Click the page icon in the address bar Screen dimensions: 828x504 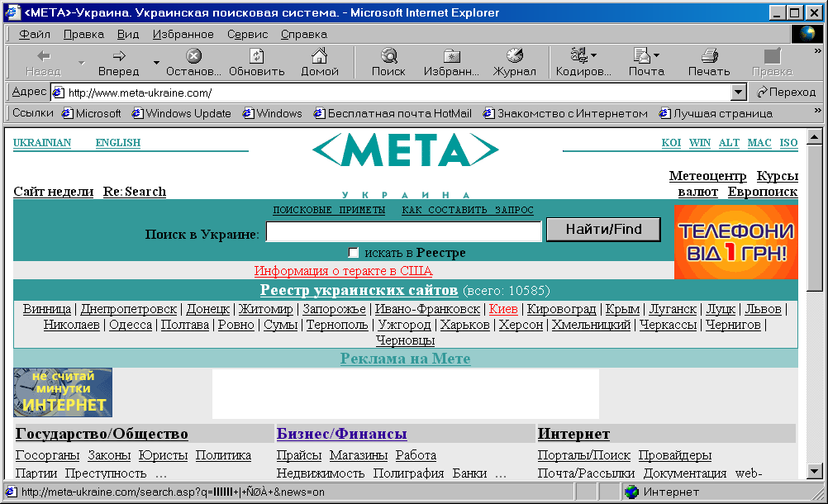(58, 93)
